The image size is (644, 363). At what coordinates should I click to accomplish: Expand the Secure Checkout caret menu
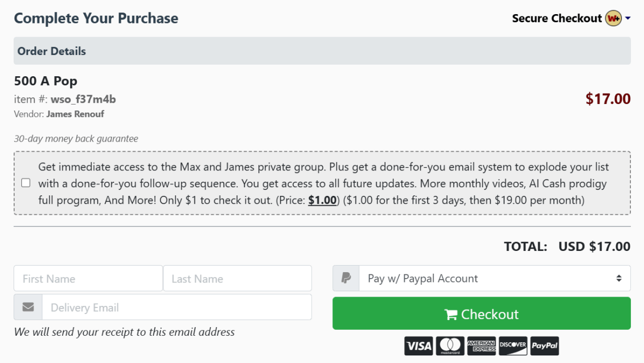click(628, 19)
